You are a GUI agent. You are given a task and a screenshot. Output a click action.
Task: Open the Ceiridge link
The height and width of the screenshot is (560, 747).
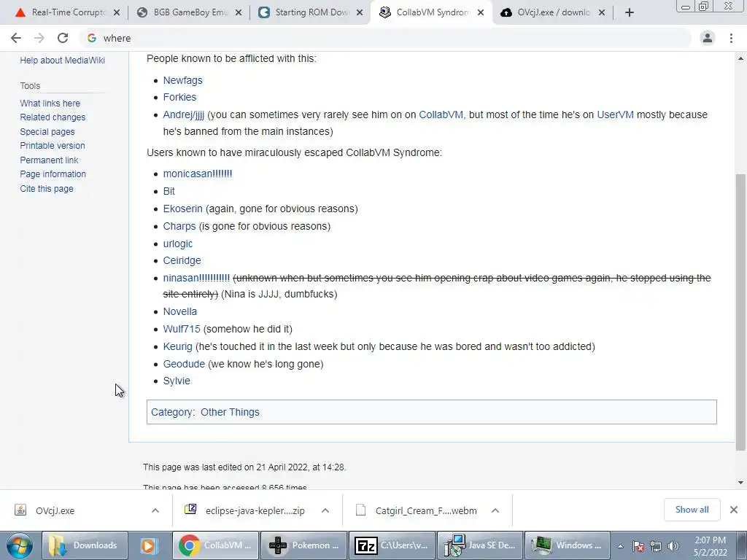pyautogui.click(x=182, y=261)
